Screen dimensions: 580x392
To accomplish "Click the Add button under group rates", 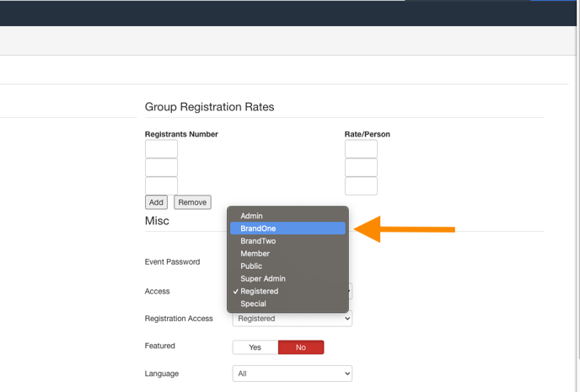I will pyautogui.click(x=156, y=202).
